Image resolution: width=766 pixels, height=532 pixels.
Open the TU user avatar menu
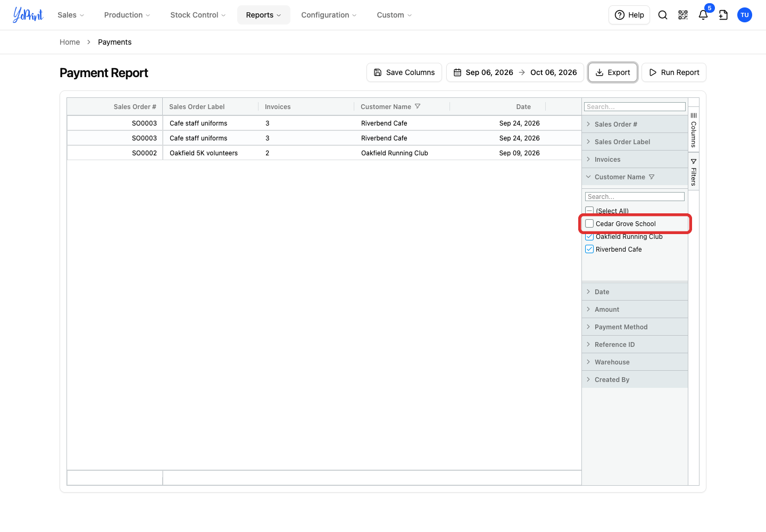(x=745, y=15)
